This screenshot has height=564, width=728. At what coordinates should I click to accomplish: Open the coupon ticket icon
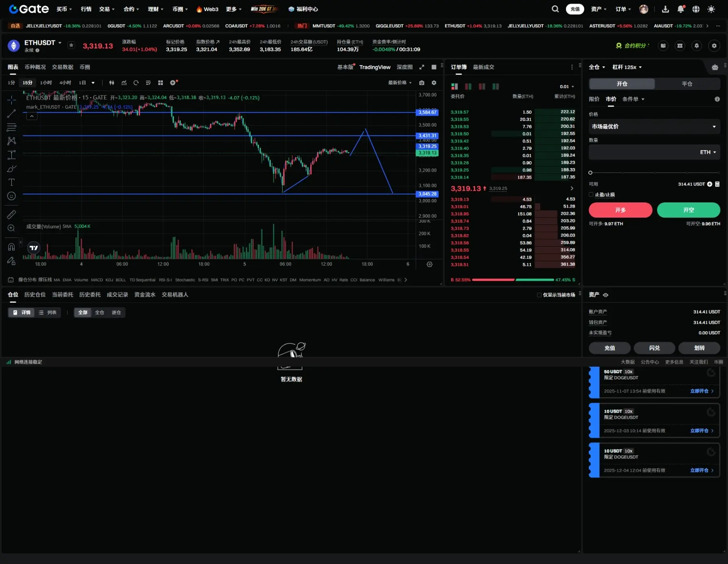pyautogui.click(x=680, y=46)
